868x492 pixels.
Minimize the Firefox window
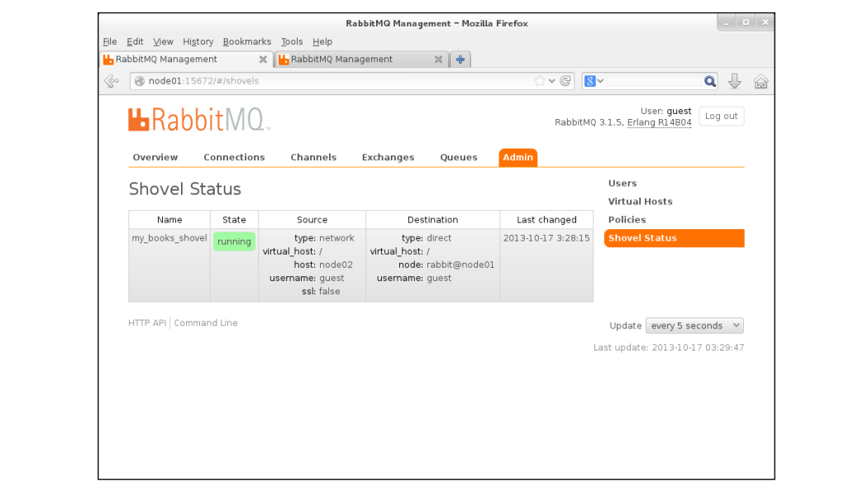727,22
